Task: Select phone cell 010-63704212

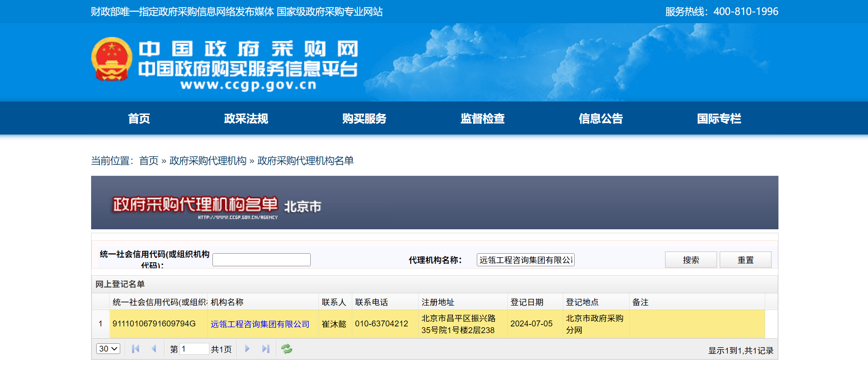Action: [x=385, y=324]
